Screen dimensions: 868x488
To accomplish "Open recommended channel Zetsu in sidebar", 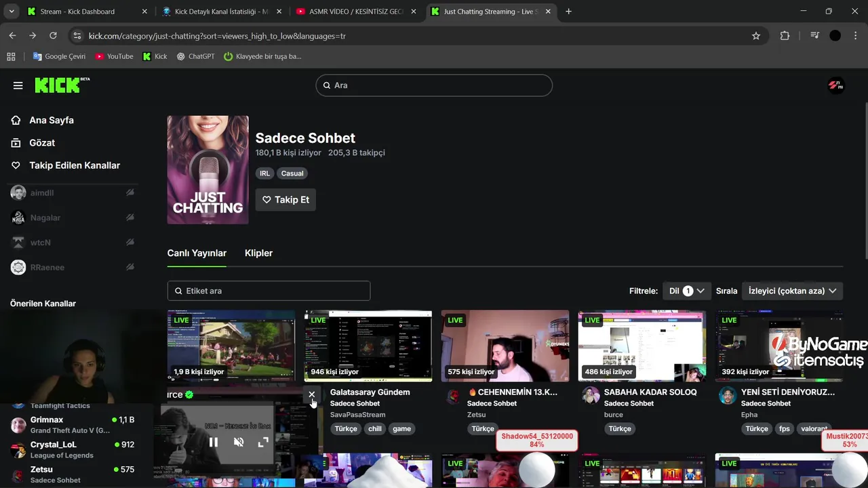I will [x=73, y=474].
